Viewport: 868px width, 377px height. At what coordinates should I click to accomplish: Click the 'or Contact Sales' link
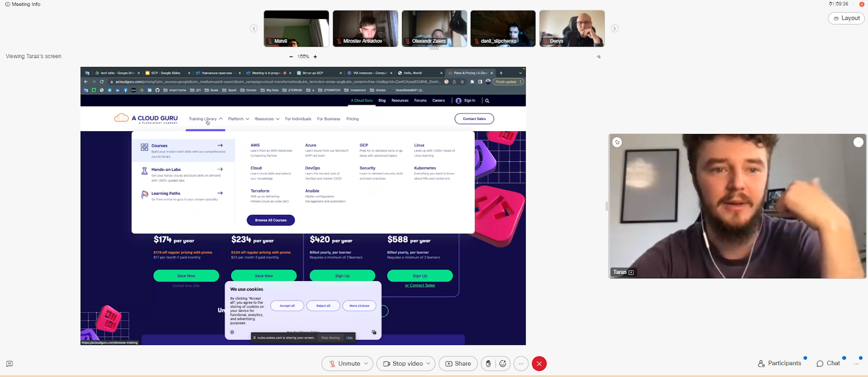point(420,285)
